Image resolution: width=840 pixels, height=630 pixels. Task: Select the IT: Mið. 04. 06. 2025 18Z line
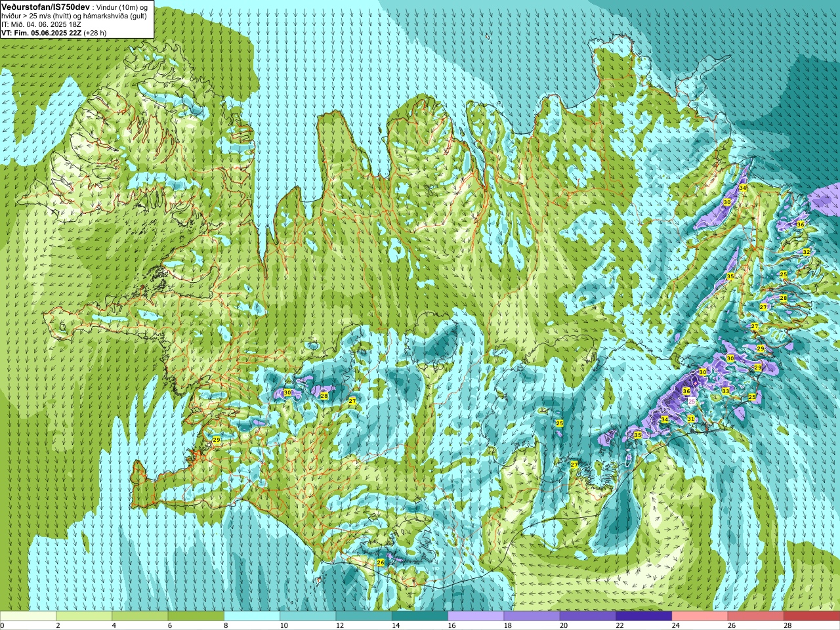(41, 24)
